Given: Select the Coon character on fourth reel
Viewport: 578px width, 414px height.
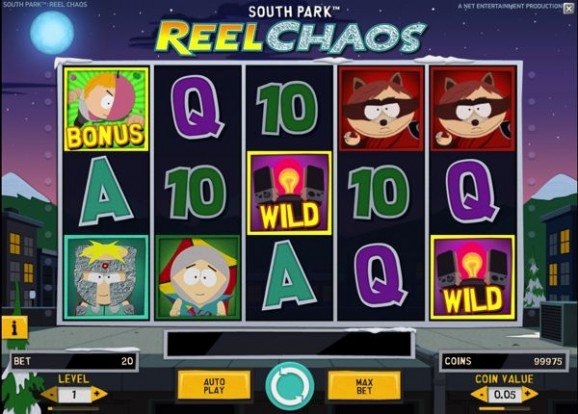Looking at the screenshot, I should 381,108.
